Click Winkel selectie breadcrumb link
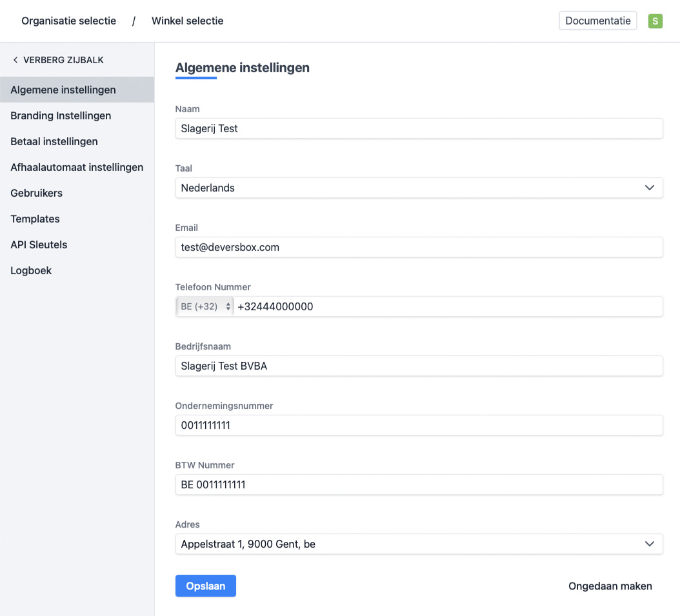Viewport: 680px width, 616px height. pyautogui.click(x=187, y=21)
